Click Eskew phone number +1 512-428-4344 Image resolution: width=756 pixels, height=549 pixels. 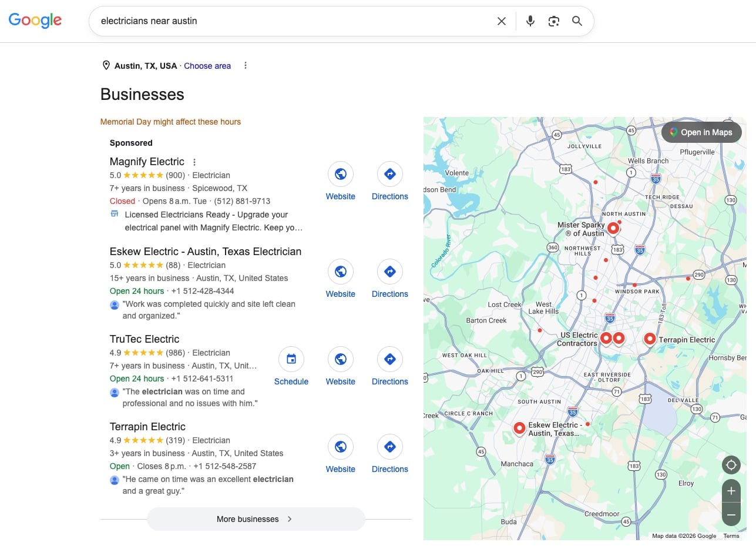click(x=203, y=291)
